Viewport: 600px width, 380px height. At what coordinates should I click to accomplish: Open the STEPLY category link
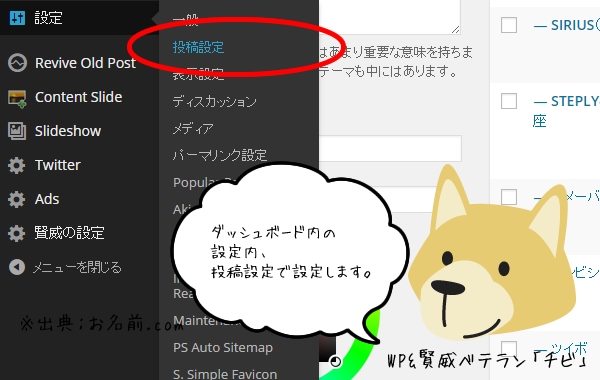click(566, 111)
